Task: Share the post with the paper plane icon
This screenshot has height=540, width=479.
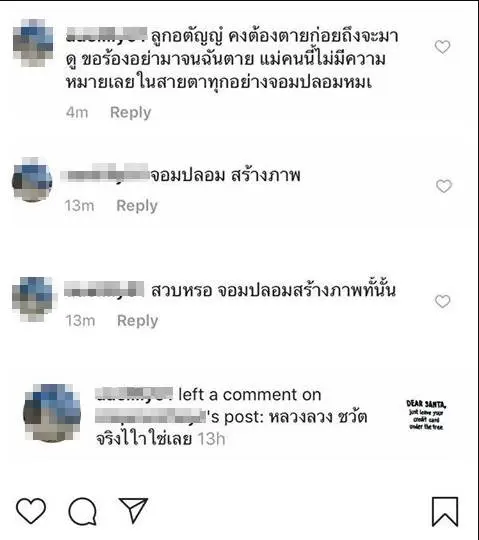Action: point(134,510)
